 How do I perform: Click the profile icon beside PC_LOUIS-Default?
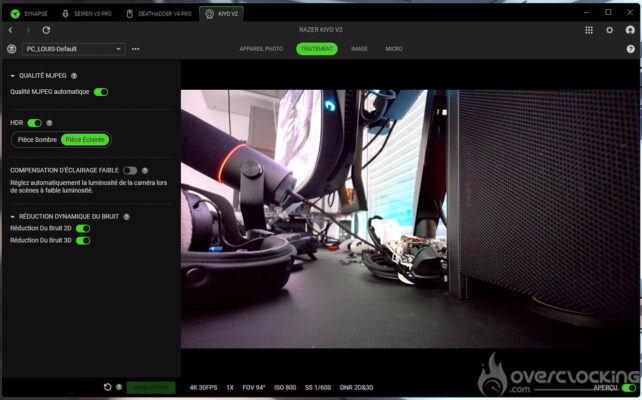[x=11, y=49]
